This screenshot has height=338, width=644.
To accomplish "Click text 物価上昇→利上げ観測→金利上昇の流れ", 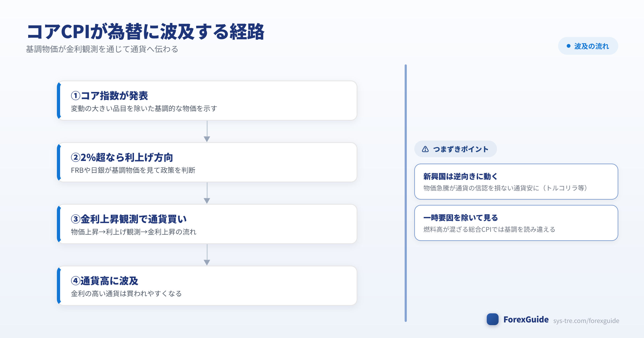I will (134, 232).
